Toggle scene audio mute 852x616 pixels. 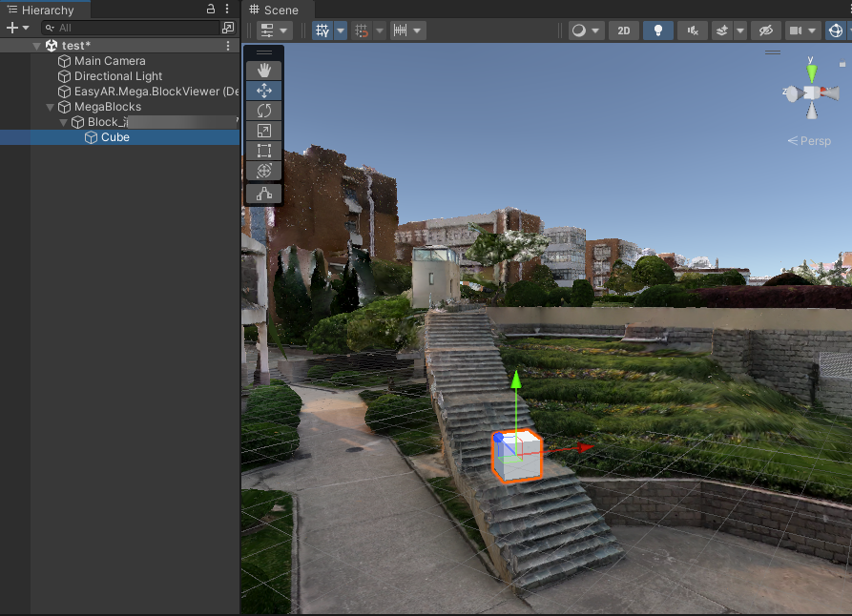tap(692, 31)
